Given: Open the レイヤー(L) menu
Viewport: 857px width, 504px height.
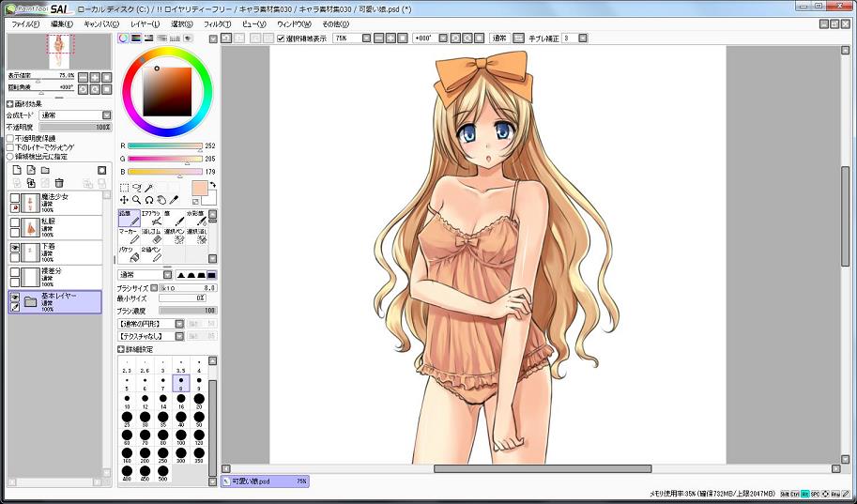Looking at the screenshot, I should tap(145, 23).
